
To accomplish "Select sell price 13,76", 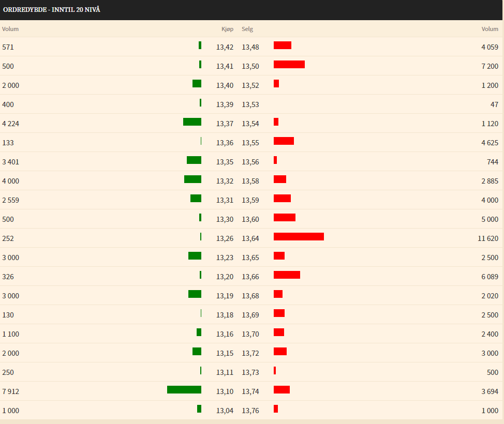I will click(x=250, y=411).
